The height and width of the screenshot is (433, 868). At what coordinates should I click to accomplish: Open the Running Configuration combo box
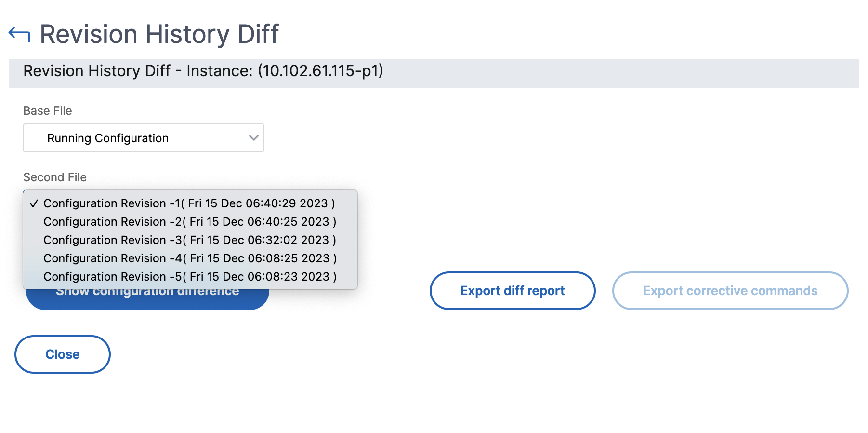click(x=144, y=138)
